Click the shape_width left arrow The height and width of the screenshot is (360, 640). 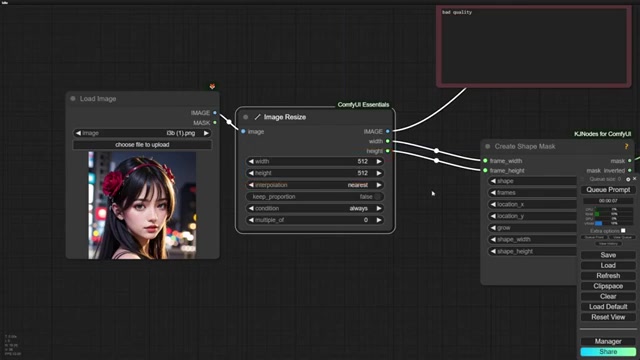pos(493,240)
